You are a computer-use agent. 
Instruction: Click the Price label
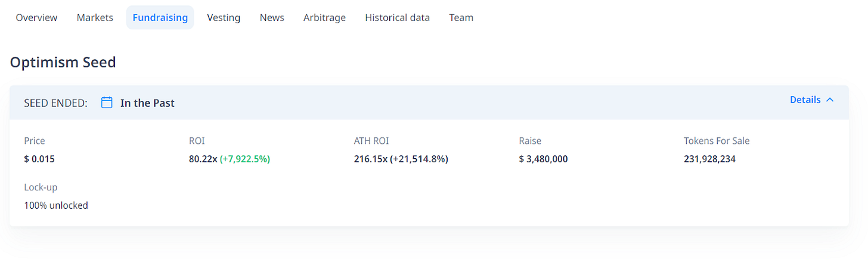pyautogui.click(x=35, y=141)
